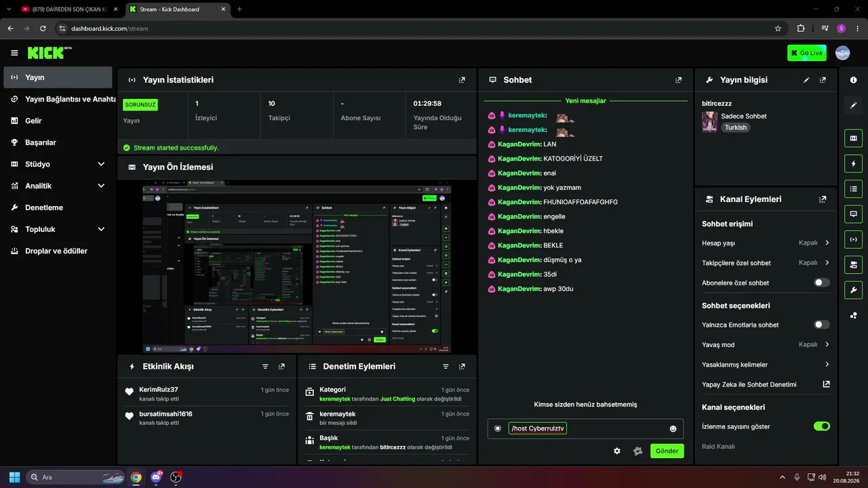The width and height of the screenshot is (868, 488).
Task: Toggle the chat widget in right rail
Action: (x=853, y=214)
